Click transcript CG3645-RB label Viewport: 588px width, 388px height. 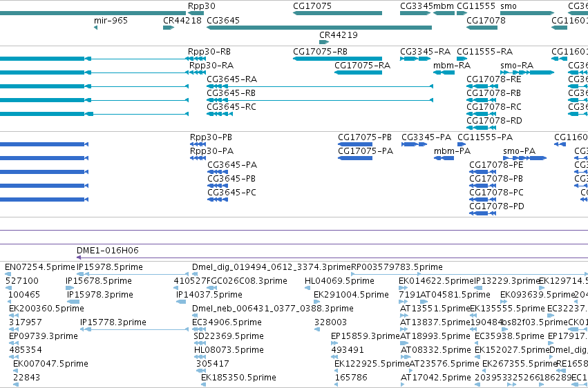coord(231,93)
